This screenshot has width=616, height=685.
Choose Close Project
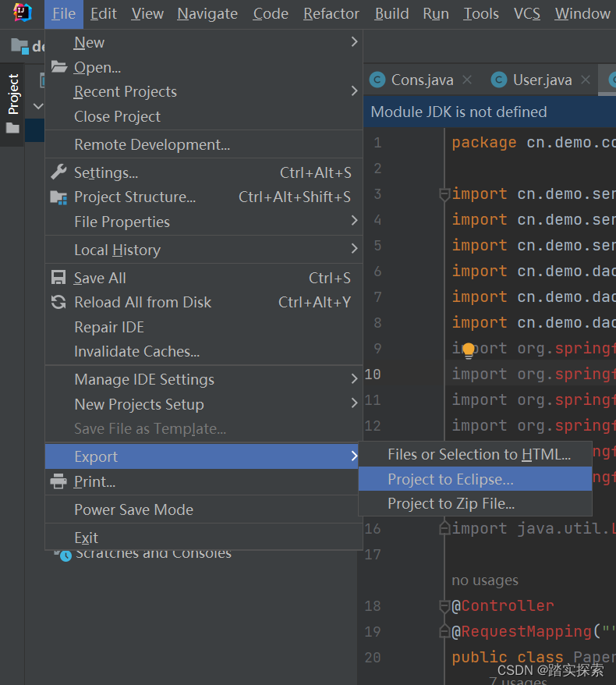(x=204, y=117)
